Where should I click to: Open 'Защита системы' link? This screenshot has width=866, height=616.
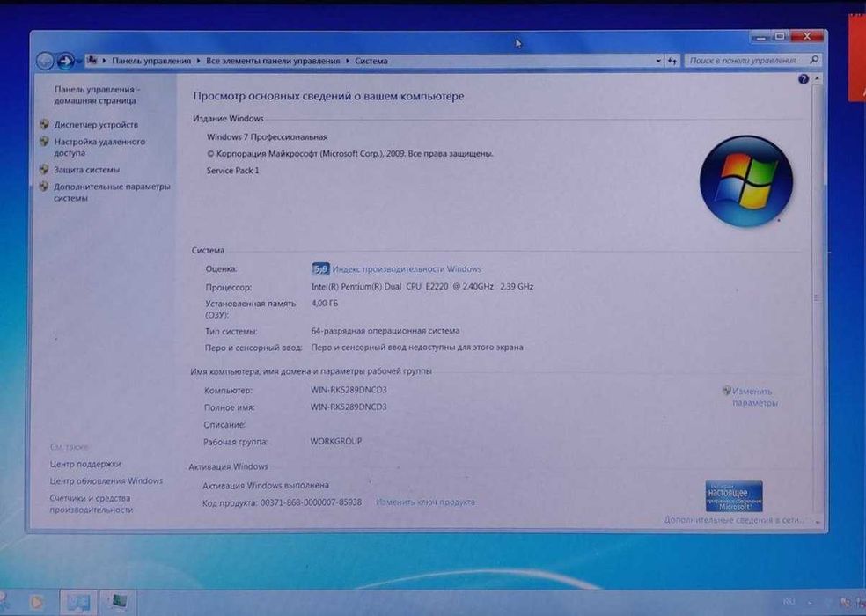(x=86, y=170)
